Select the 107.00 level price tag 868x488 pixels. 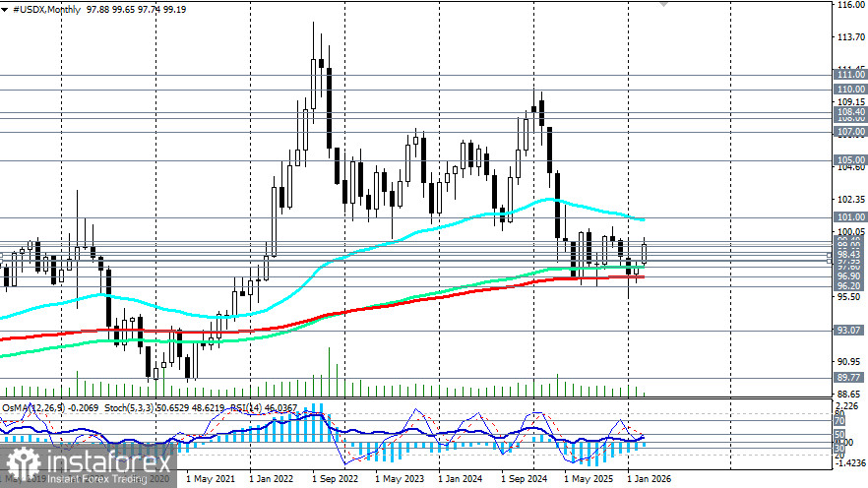coord(850,132)
